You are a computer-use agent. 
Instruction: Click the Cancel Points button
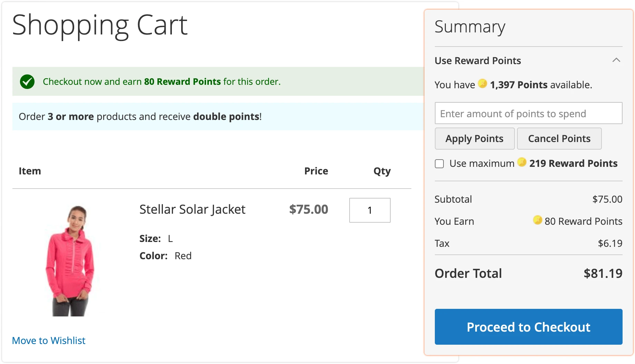click(559, 138)
